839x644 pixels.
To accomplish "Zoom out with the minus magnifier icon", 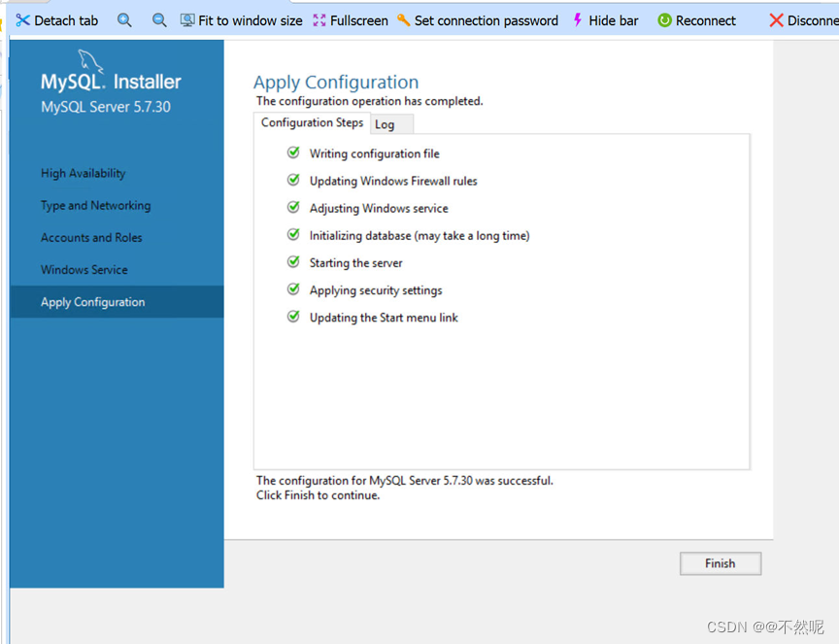I will pos(159,20).
